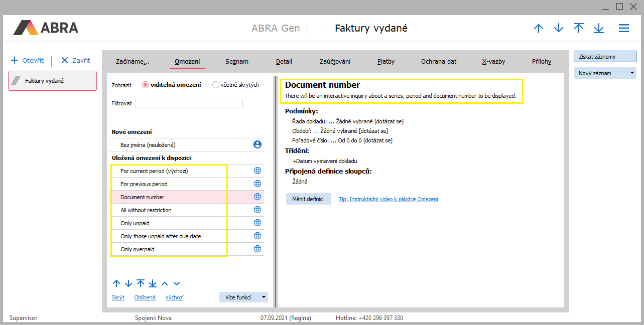
Task: Click X icon of Zavřít
Action: click(64, 60)
